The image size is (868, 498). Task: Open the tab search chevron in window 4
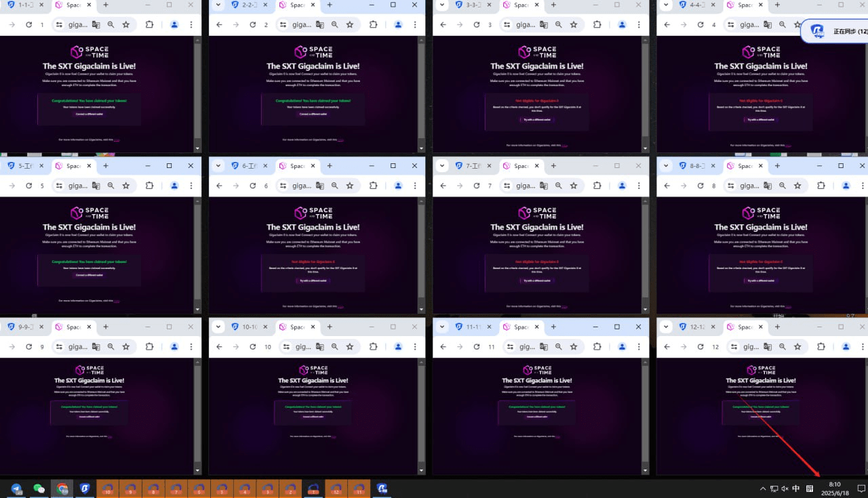click(666, 5)
